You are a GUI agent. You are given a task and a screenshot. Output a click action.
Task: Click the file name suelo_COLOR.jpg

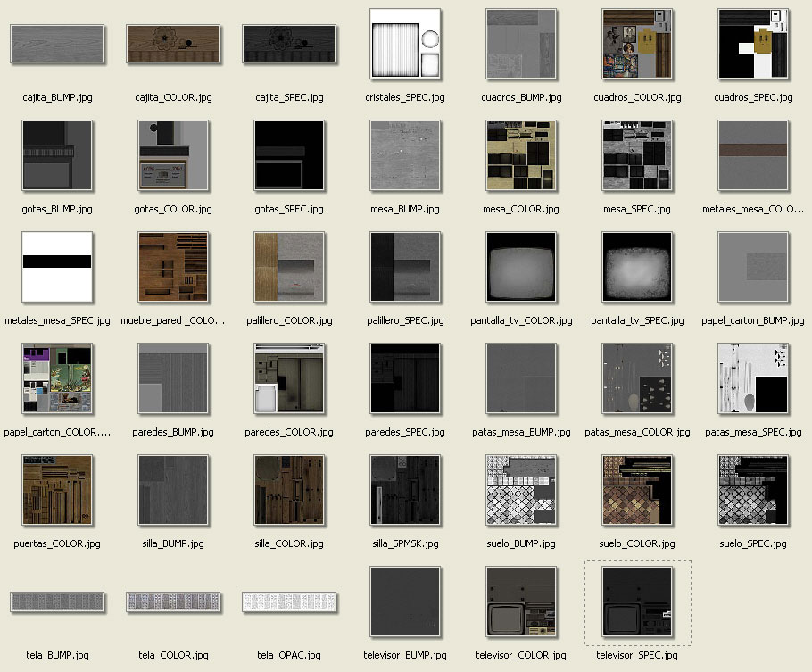pyautogui.click(x=637, y=543)
